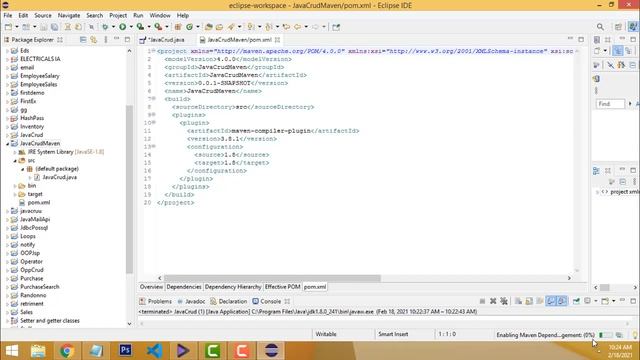The height and width of the screenshot is (360, 640).
Task: Click the Pin Editor icon
Action: click(336, 27)
